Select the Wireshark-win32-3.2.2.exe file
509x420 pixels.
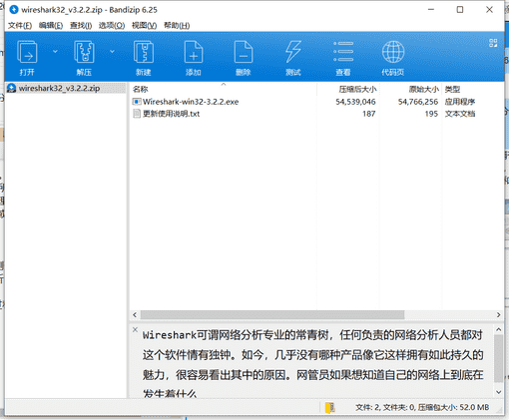[191, 102]
